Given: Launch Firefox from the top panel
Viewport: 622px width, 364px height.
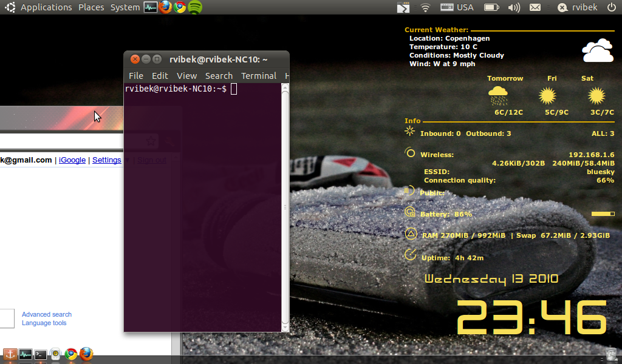Looking at the screenshot, I should tap(165, 7).
